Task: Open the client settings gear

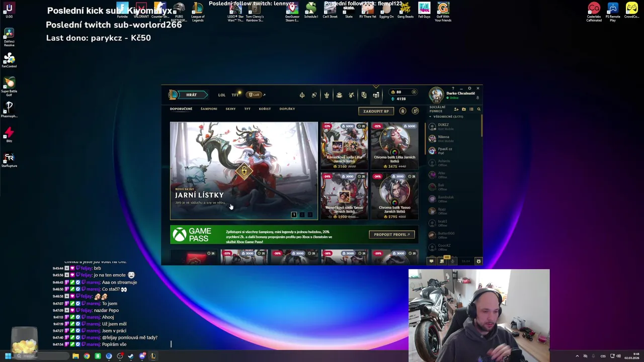Action: tap(469, 88)
